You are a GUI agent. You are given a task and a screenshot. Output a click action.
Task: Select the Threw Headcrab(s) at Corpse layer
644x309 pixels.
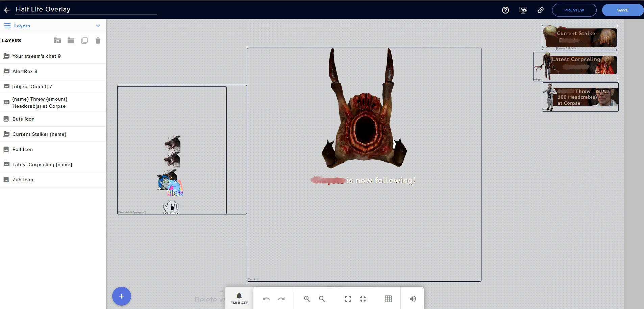(x=53, y=103)
